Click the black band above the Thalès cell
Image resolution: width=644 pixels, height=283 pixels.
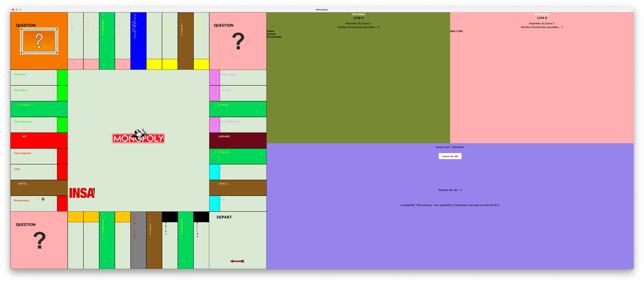point(170,217)
